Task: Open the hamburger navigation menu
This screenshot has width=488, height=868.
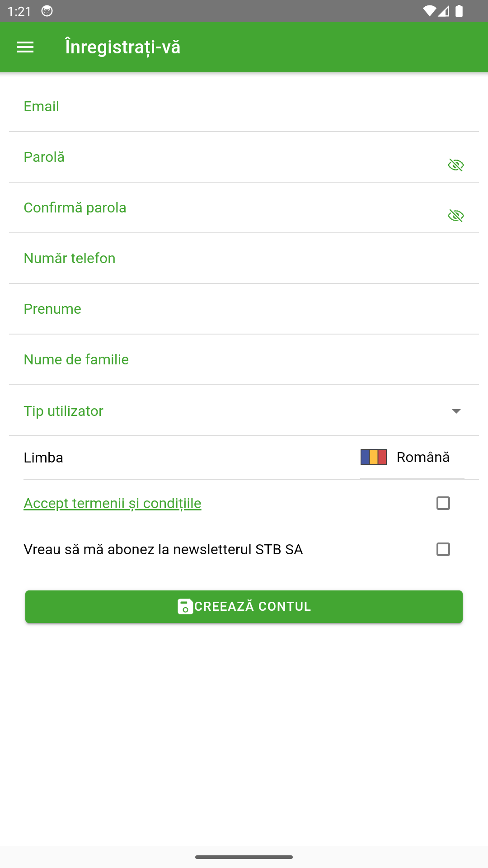Action: tap(25, 47)
